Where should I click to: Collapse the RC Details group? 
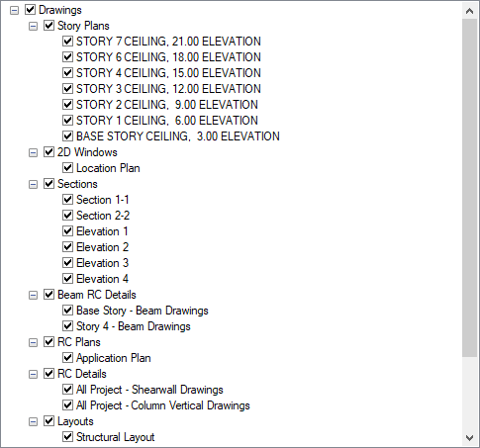coord(33,374)
